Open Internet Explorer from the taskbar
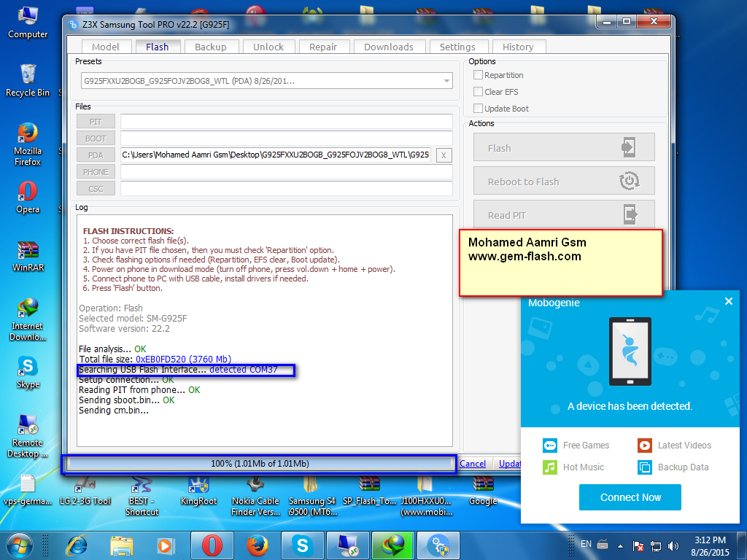Screen dimensions: 747x560 76,545
